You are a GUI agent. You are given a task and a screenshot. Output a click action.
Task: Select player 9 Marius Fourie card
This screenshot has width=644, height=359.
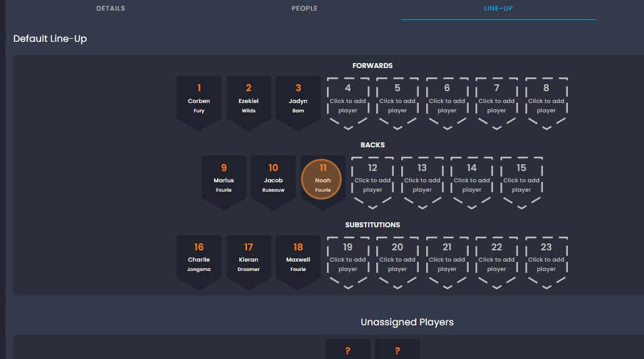[224, 182]
